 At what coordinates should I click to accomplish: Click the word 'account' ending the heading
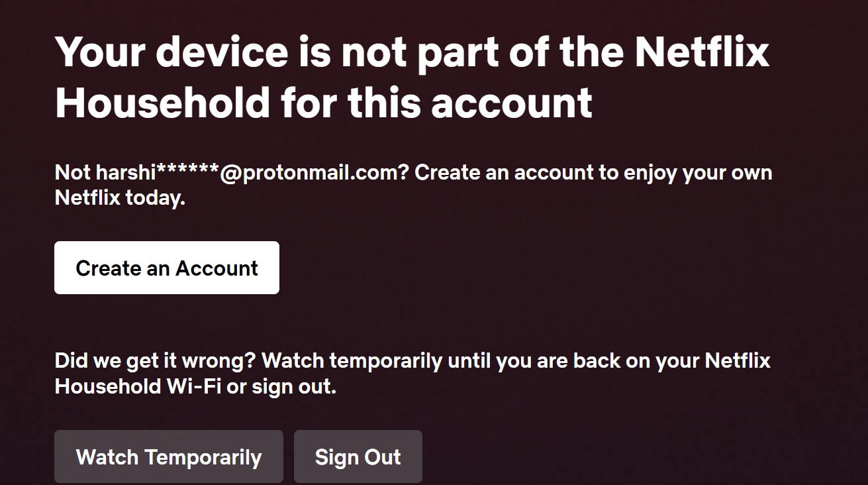tap(512, 103)
